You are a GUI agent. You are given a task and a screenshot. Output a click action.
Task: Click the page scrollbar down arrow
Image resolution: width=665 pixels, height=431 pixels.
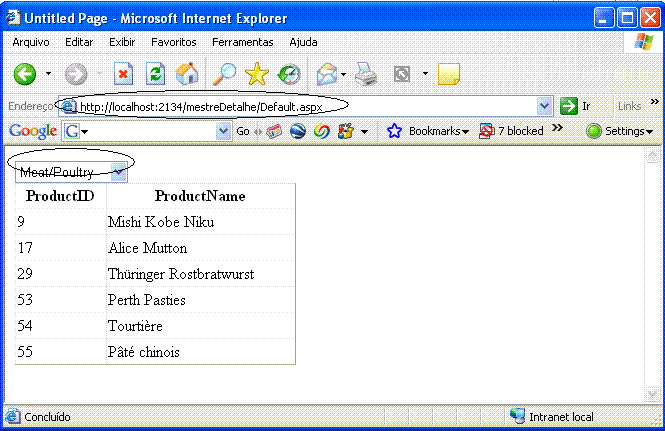652,393
